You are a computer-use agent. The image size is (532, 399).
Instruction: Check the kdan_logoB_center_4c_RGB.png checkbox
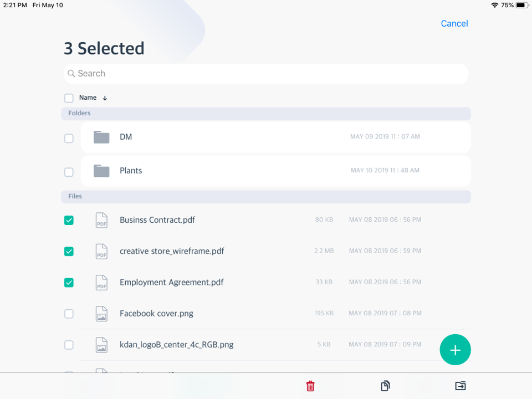tap(69, 345)
